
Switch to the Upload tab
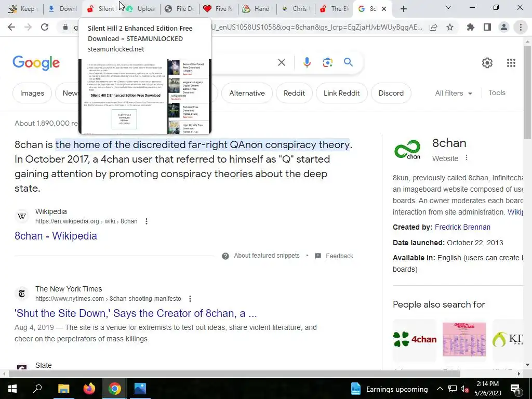pos(140,9)
